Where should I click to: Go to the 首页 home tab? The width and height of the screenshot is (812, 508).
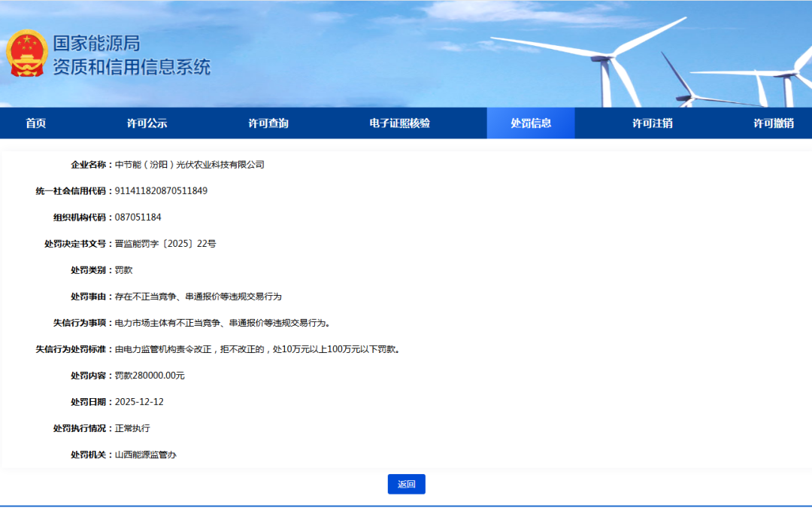pyautogui.click(x=35, y=123)
